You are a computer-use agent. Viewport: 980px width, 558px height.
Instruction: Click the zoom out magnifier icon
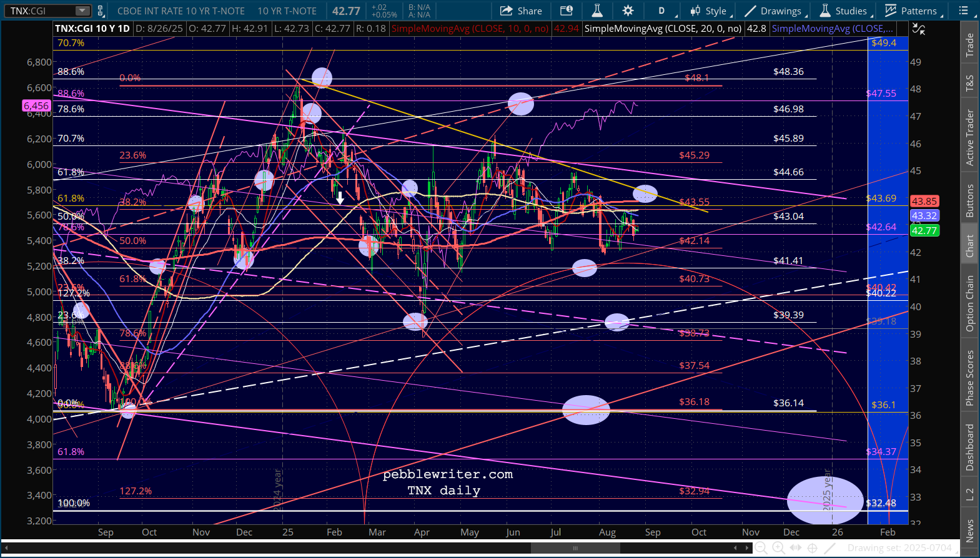tap(761, 548)
